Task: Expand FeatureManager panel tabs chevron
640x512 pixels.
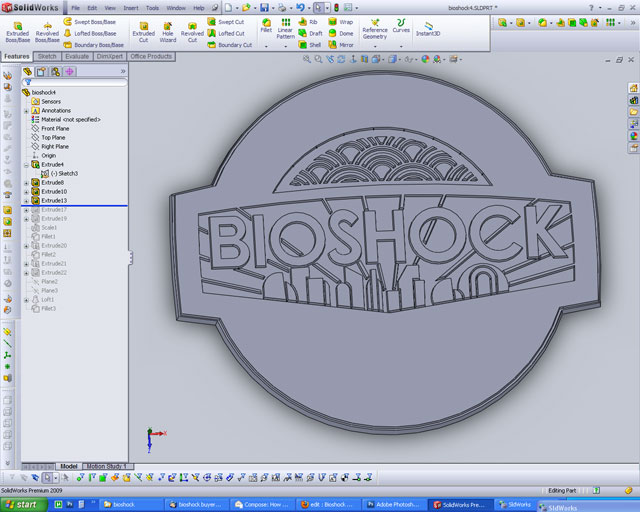Action: point(123,71)
